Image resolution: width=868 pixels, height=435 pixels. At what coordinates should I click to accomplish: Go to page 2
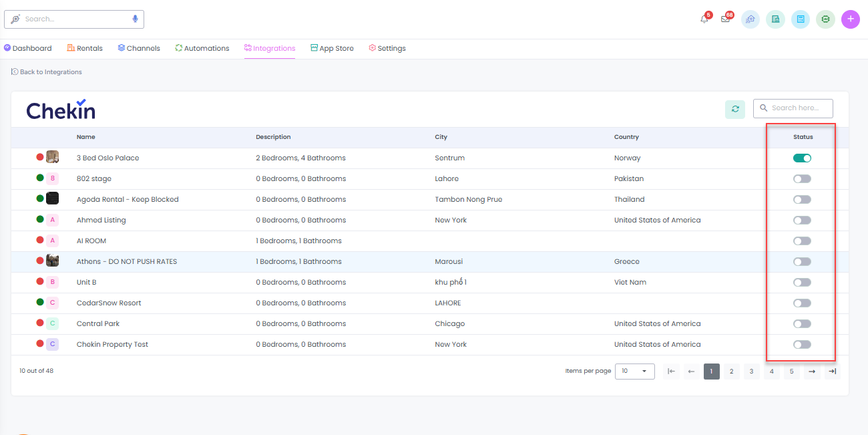[x=732, y=372]
